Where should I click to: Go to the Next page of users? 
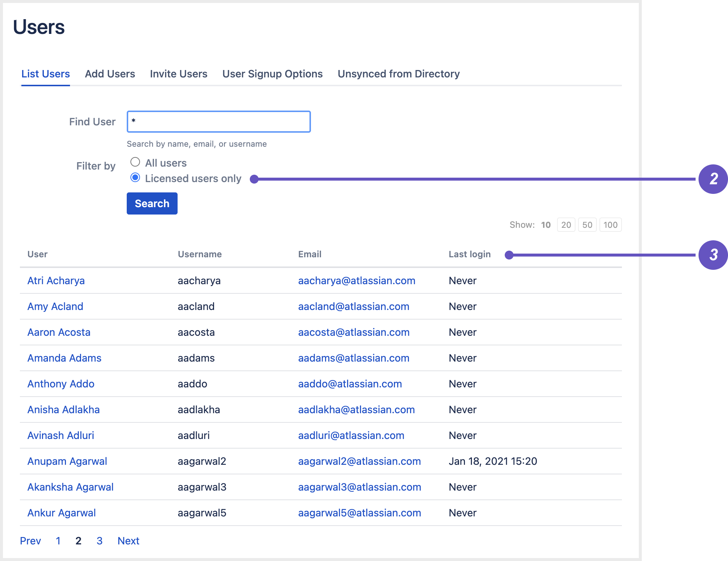(x=128, y=541)
